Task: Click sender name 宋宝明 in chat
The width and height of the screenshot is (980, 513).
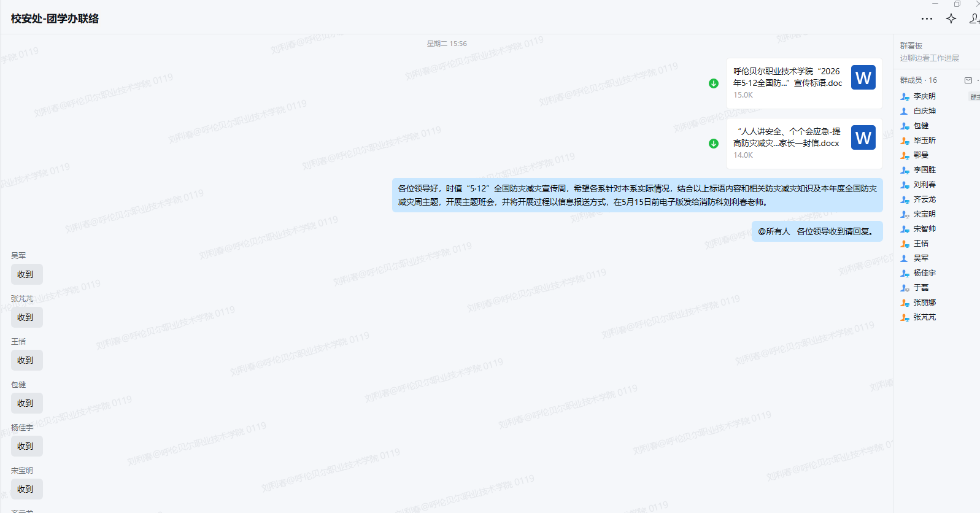Action: 22,471
